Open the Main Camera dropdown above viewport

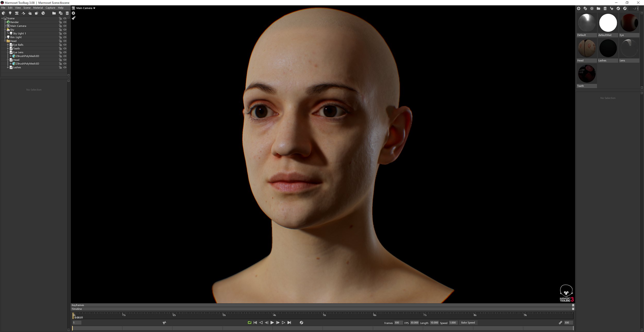(x=84, y=8)
